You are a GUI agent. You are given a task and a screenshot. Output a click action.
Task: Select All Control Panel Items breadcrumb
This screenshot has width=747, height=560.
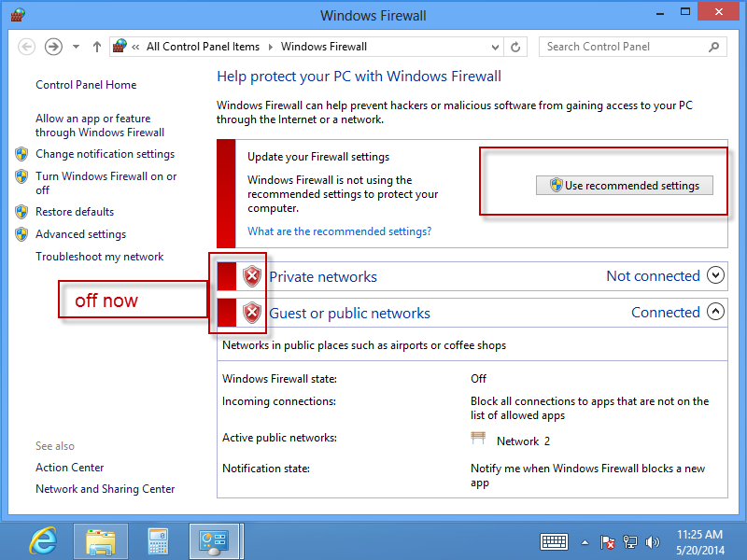(x=203, y=47)
